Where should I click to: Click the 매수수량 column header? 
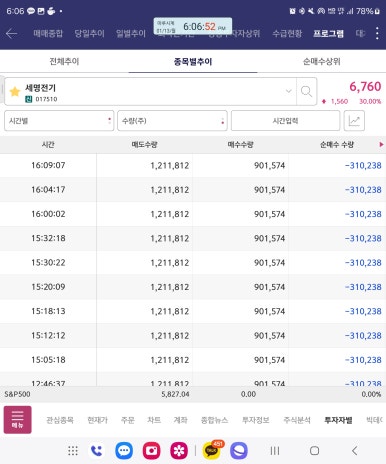[x=240, y=145]
